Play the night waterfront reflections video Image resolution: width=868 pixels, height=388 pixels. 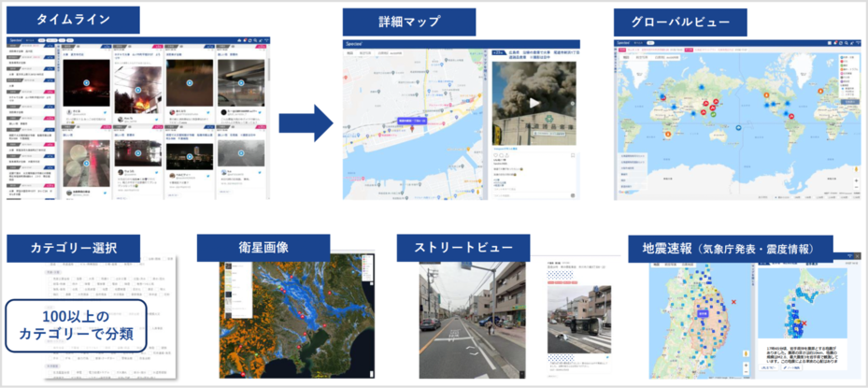(x=138, y=153)
